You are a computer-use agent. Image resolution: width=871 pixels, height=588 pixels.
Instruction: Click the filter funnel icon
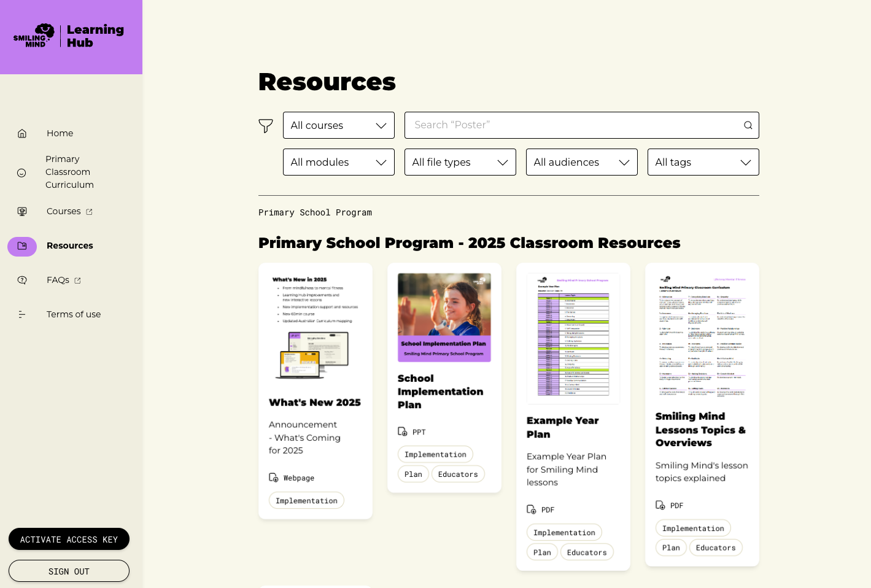(266, 126)
